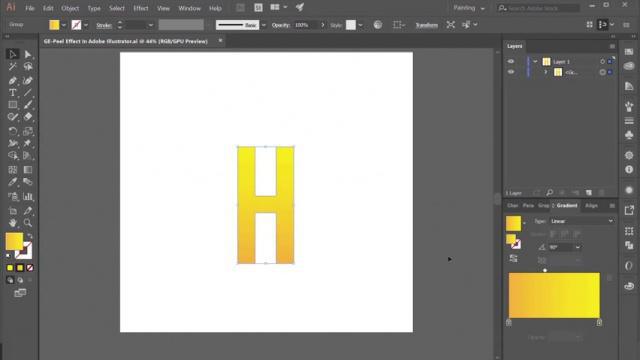Open the gradient angle dropdown
This screenshot has width=640, height=360.
coord(578,247)
